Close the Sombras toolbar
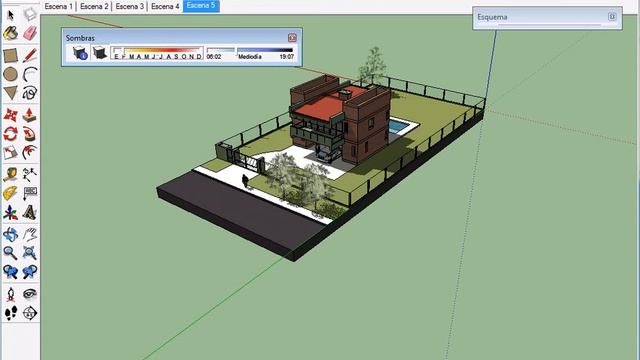 (x=292, y=38)
